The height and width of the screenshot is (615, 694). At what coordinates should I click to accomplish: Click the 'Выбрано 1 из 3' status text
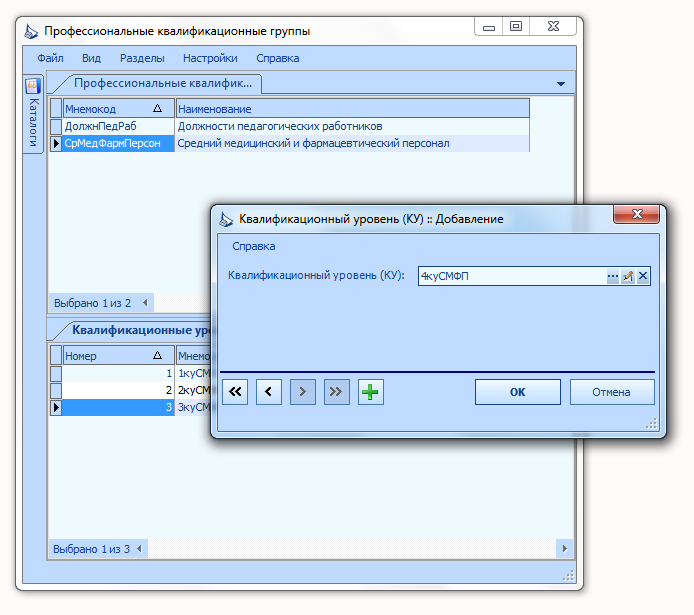(91, 549)
